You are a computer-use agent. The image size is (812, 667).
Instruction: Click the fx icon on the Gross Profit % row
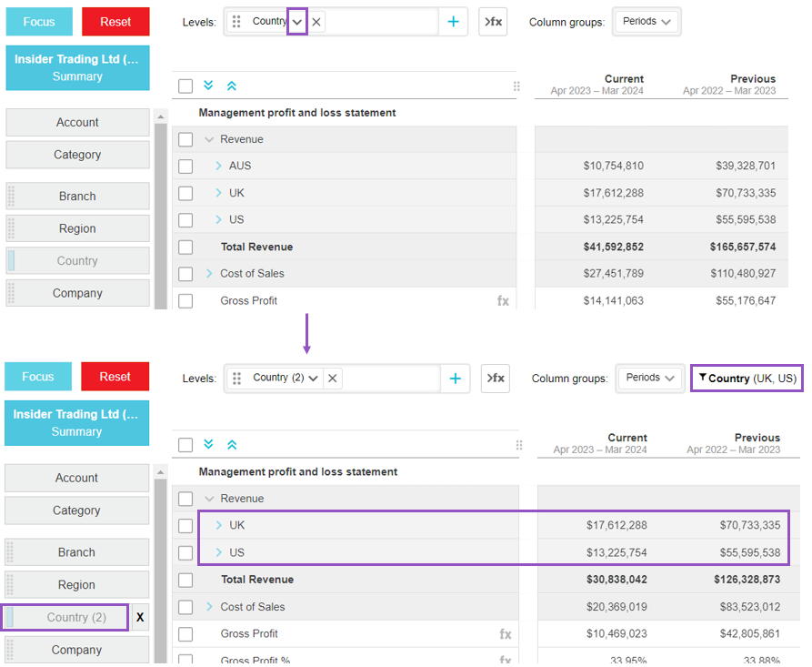tap(505, 661)
